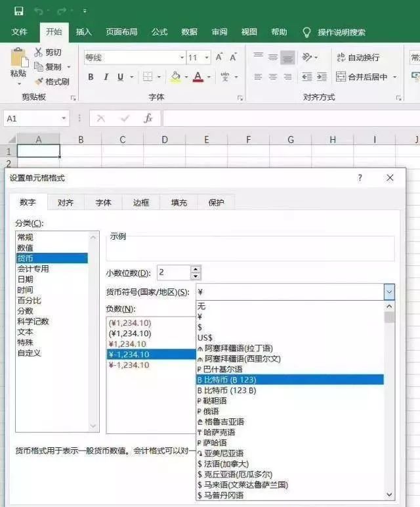Click the 粘贴 paste clipboard icon
Screen dimensions: 420x507
[18, 58]
